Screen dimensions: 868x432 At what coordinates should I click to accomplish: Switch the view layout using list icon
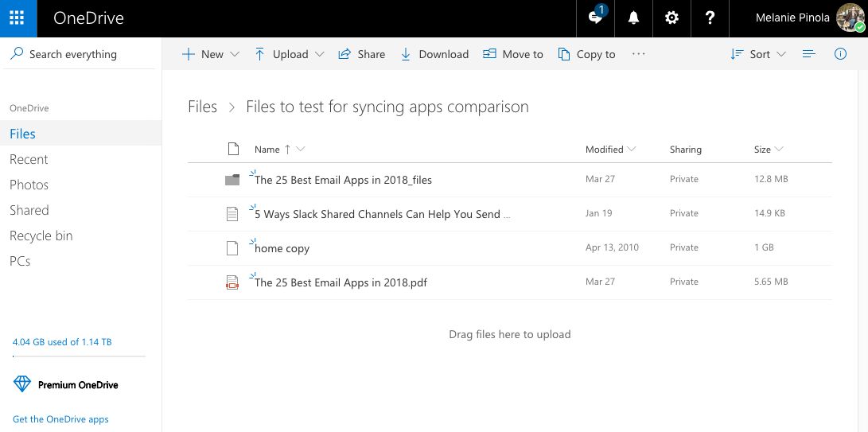pyautogui.click(x=809, y=54)
